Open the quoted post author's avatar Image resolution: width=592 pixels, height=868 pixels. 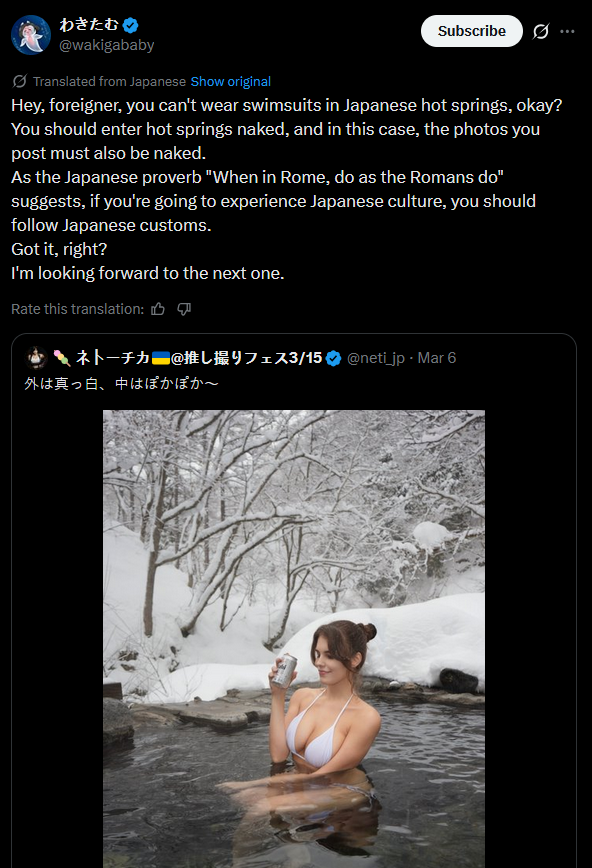(36, 358)
